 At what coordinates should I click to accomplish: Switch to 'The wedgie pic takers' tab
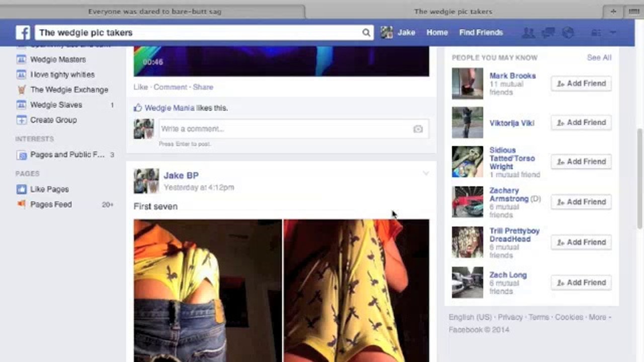(x=453, y=12)
